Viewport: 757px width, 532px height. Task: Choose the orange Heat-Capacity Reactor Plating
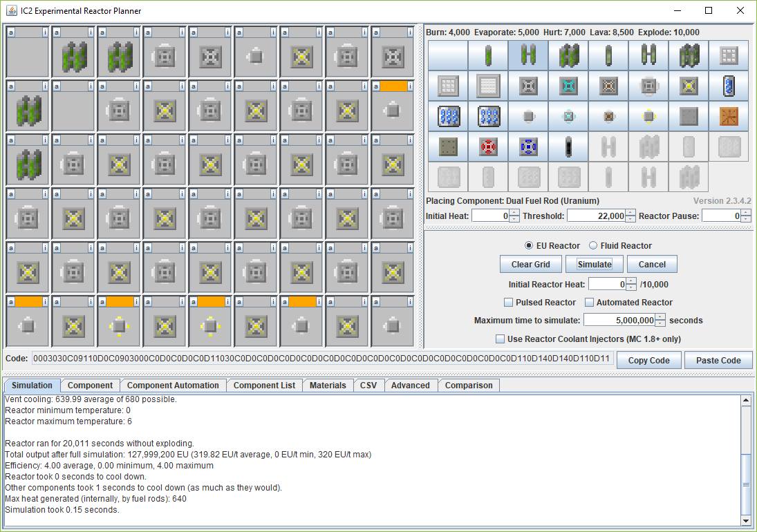tap(729, 116)
